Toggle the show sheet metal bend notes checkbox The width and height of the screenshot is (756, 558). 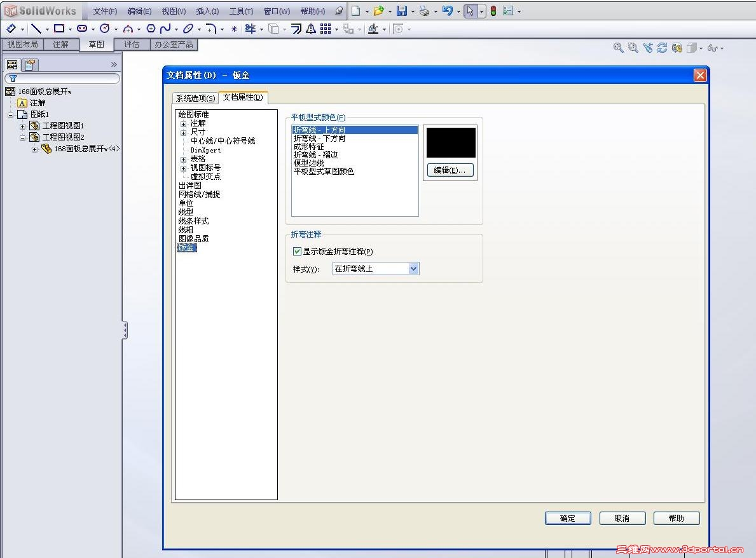[297, 251]
